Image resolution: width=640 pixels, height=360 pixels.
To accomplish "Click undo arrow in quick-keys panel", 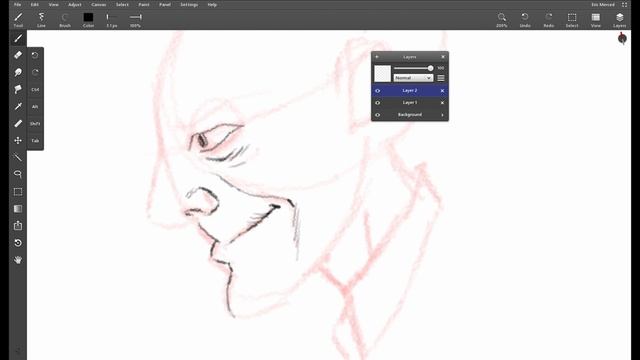I will [x=35, y=56].
